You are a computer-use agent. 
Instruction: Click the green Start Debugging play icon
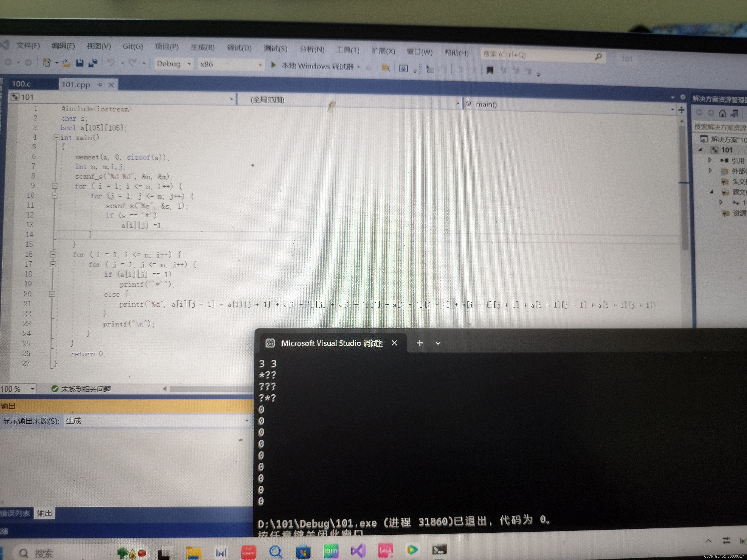coord(274,65)
